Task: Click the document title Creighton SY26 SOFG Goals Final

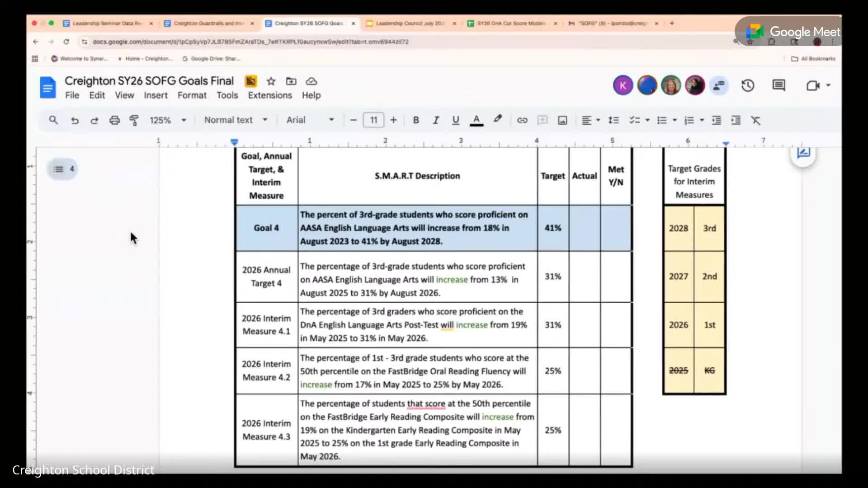Action: 149,81
